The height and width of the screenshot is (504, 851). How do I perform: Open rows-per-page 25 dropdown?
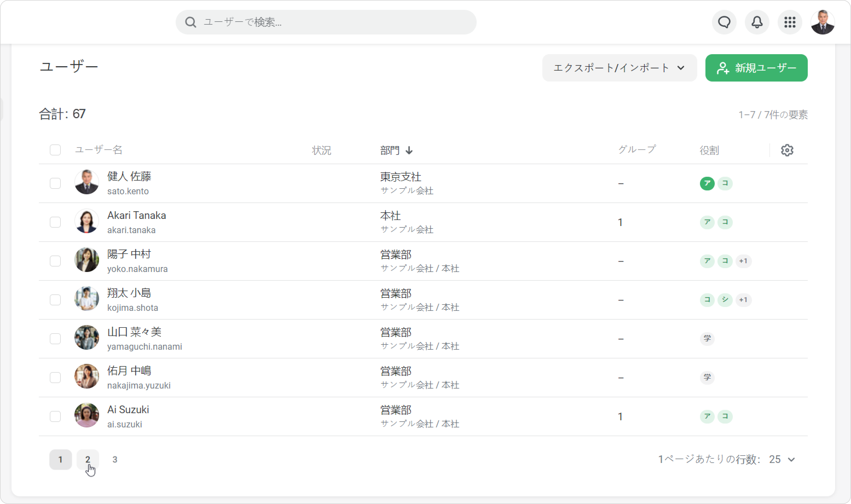point(782,459)
